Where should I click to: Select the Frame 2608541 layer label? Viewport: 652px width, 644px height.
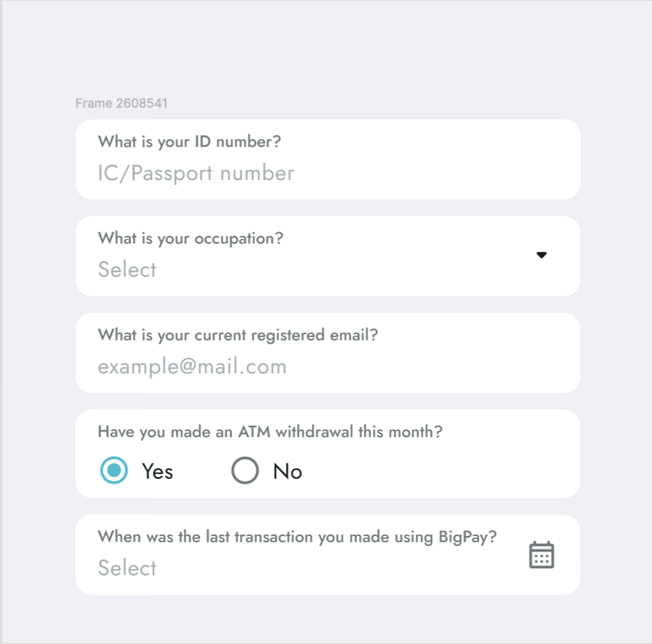point(121,104)
